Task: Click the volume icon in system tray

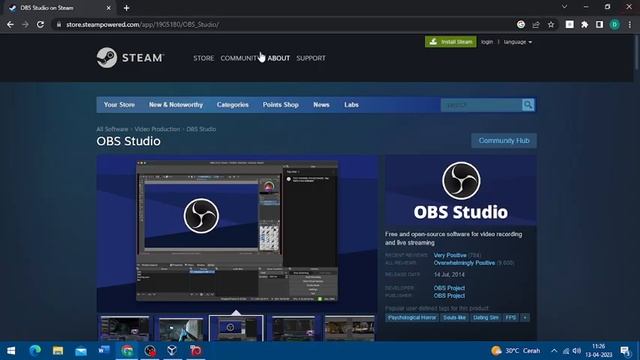Action: 576,351
